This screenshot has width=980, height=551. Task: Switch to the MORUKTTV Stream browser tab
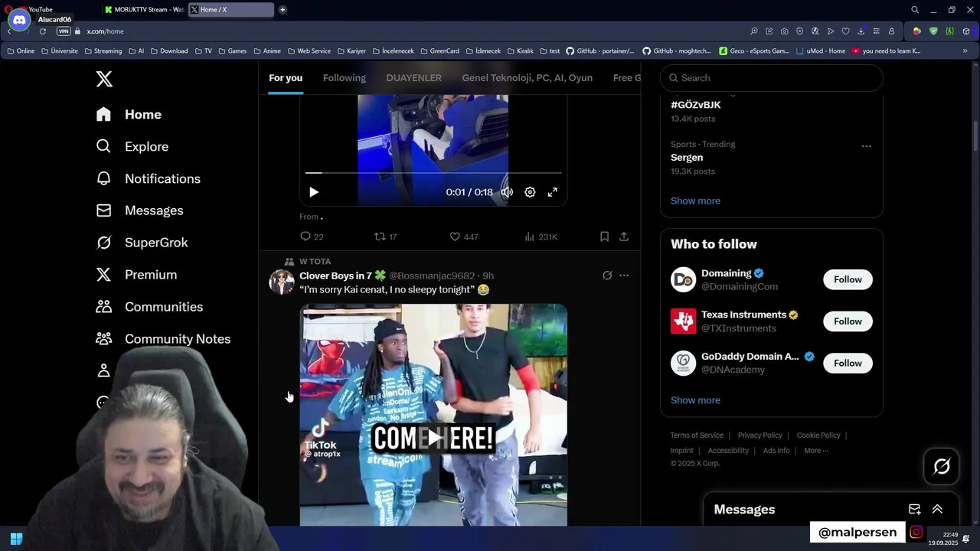pos(144,10)
